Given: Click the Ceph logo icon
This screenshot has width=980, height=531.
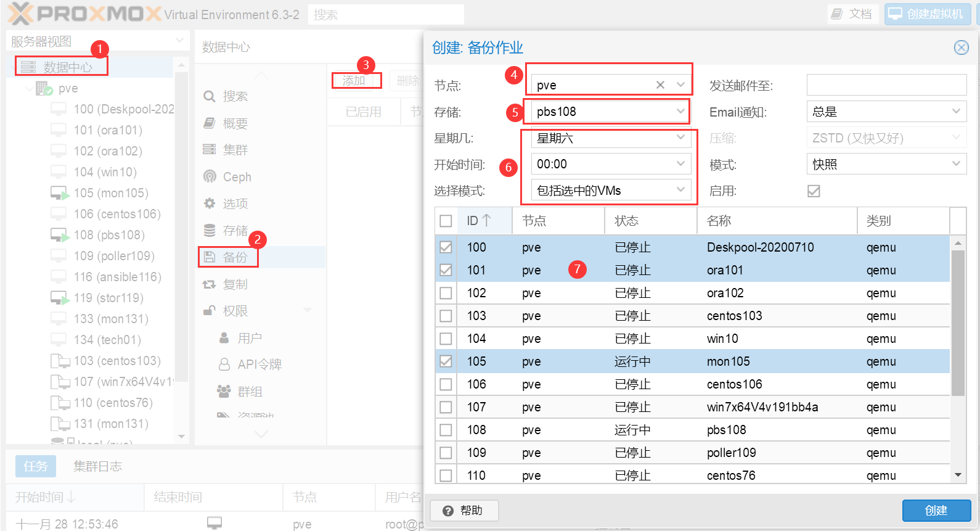Looking at the screenshot, I should click(x=210, y=177).
